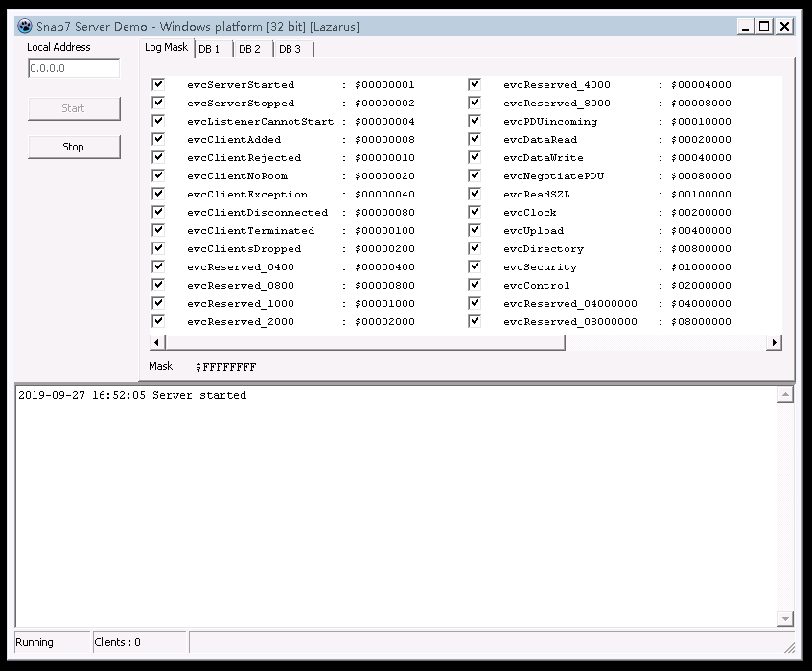This screenshot has height=671, width=812.
Task: Disable the evcPDUincoming checkbox
Action: pyautogui.click(x=475, y=121)
